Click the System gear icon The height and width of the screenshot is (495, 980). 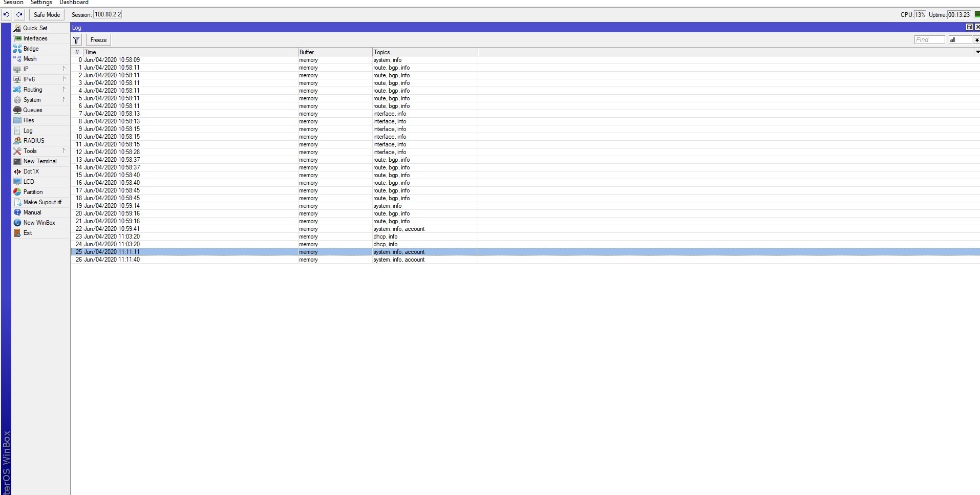coord(17,100)
